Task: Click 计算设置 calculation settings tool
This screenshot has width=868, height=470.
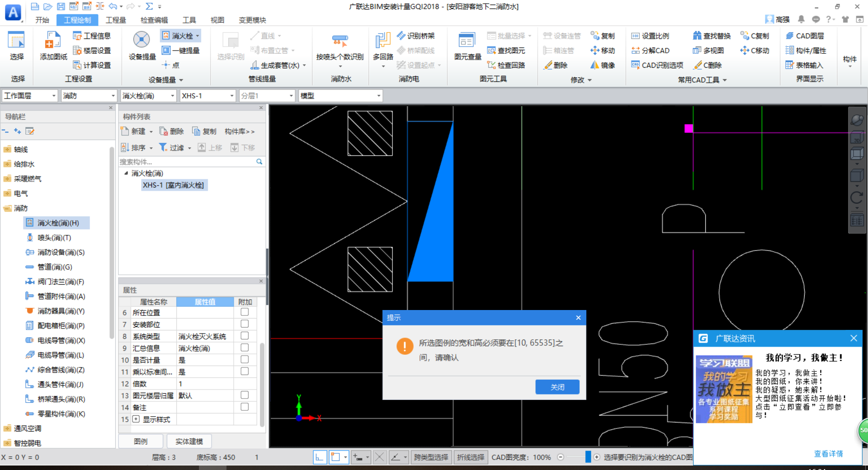Action: (92, 65)
